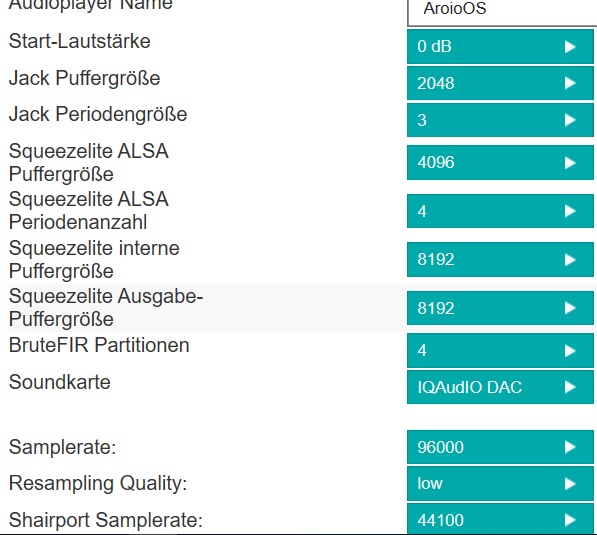
Task: Click the arrow icon beside 44100
Action: (570, 520)
